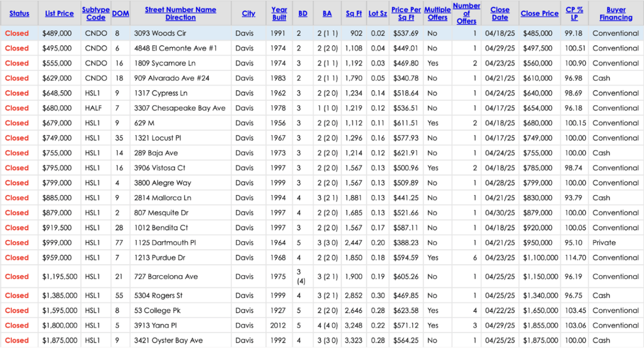The image size is (644, 349).
Task: Click address 1012 Bendita Ct
Action: (161, 228)
